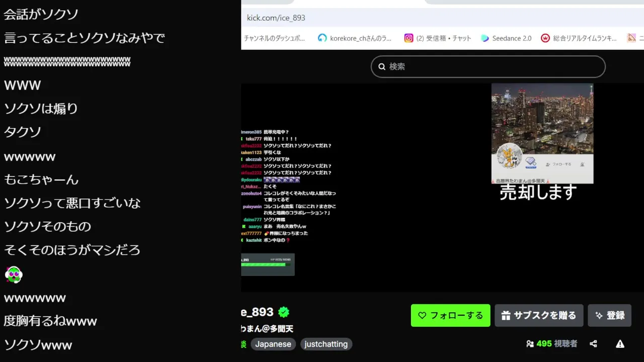The height and width of the screenshot is (362, 644).
Task: Click chat message 言ってることソクソなみやで
Action: 85,38
